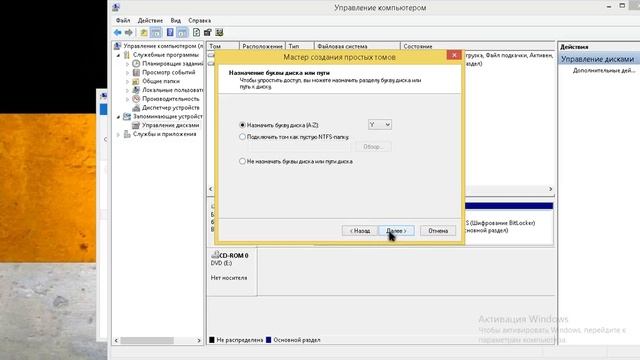
Task: Expand the Общие папки node arrow
Action: (x=127, y=82)
